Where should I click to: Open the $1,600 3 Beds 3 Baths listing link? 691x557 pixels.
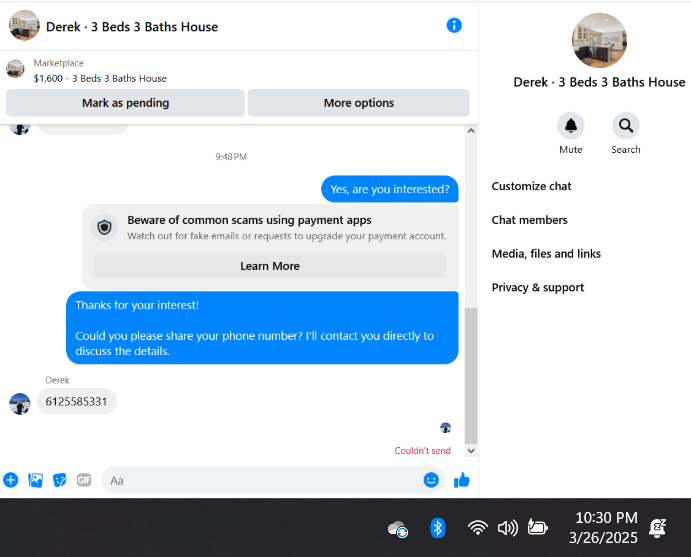tap(100, 78)
